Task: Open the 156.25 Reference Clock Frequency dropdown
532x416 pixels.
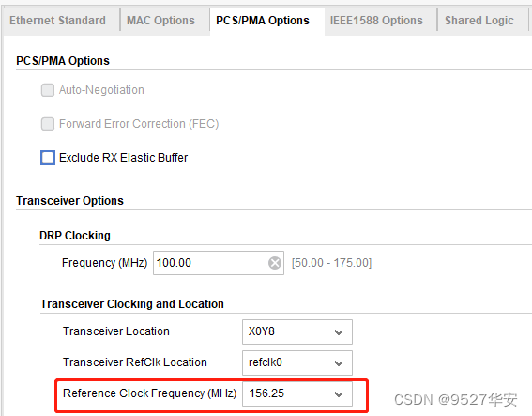Action: click(x=297, y=393)
